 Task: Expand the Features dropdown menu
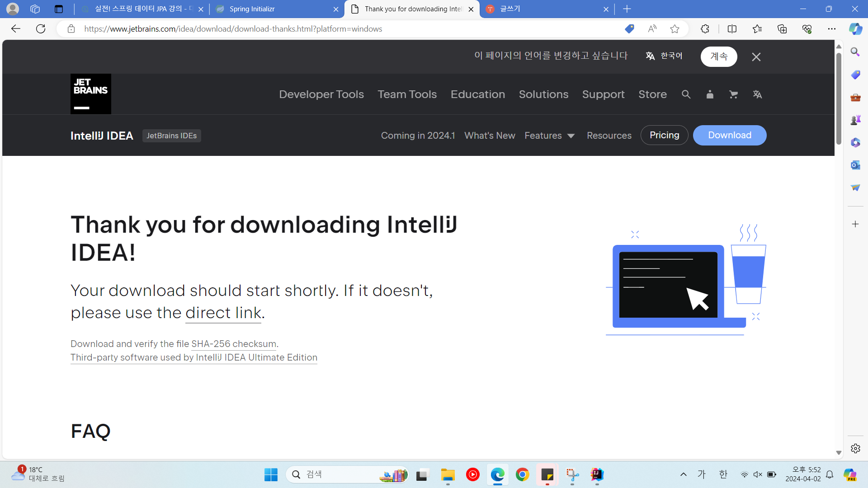pos(549,136)
